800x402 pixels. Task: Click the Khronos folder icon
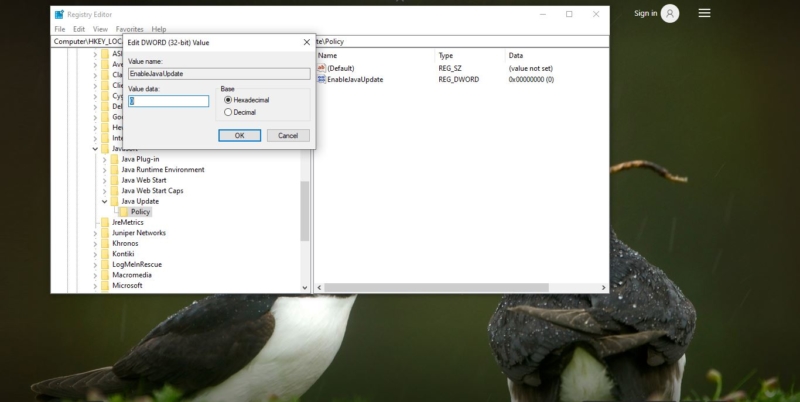coord(105,243)
